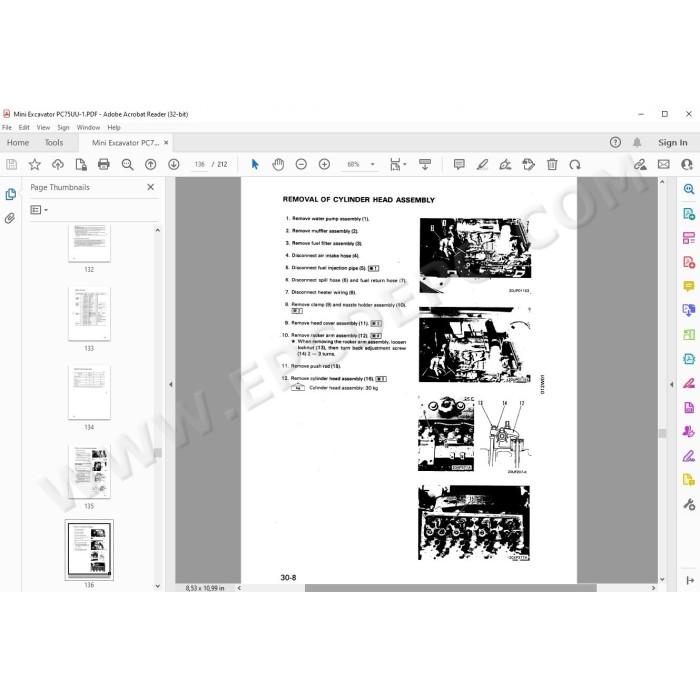The width and height of the screenshot is (700, 700).
Task: Open the File menu
Action: [7, 127]
